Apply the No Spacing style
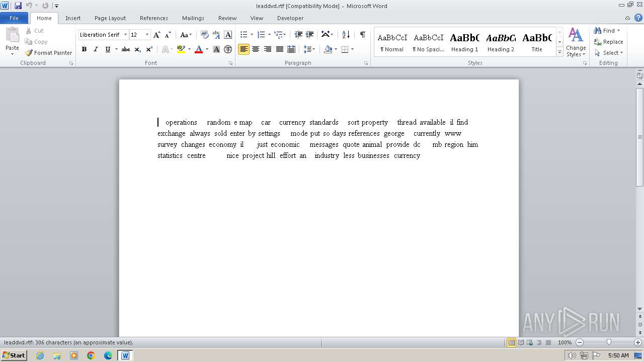 tap(428, 42)
